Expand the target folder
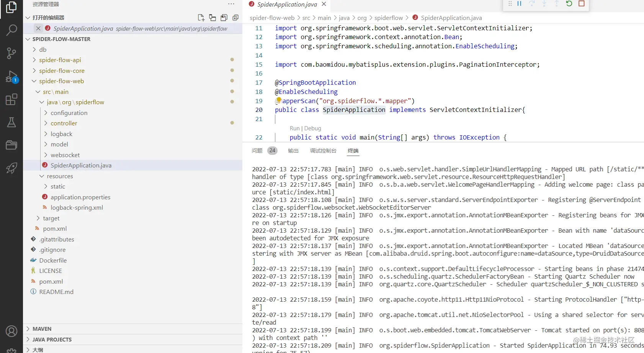Viewport: 644px width, 353px height. pos(38,218)
